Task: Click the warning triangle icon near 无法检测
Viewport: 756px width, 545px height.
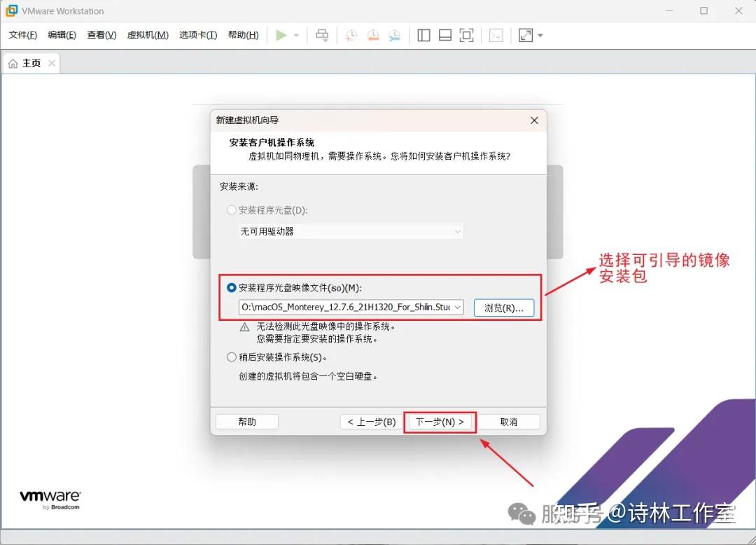Action: (x=245, y=327)
